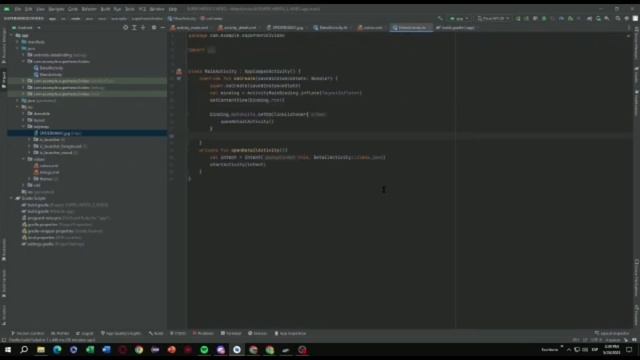This screenshot has height=360, width=640.
Task: Open the Problems tool window
Action: [203, 333]
